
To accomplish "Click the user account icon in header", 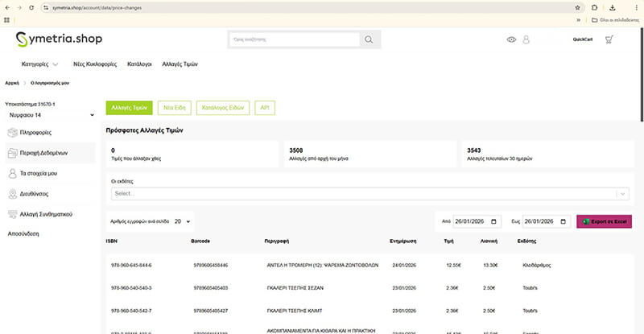I will 526,39.
